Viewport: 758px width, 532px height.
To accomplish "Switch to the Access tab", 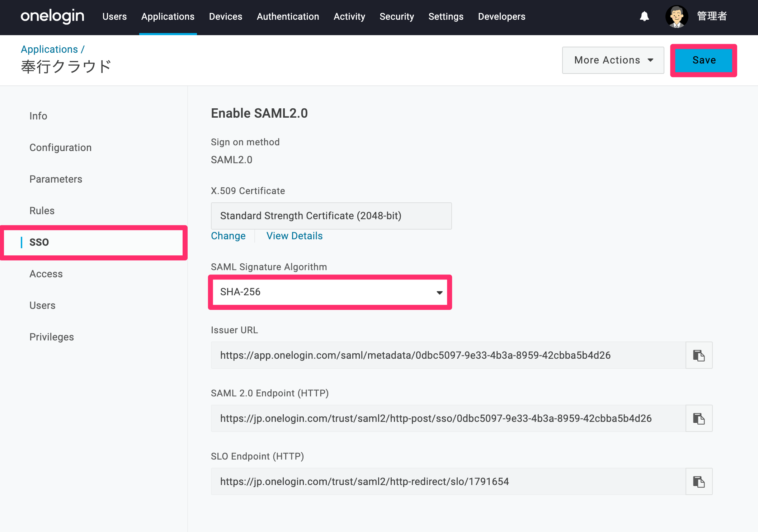I will pyautogui.click(x=46, y=274).
